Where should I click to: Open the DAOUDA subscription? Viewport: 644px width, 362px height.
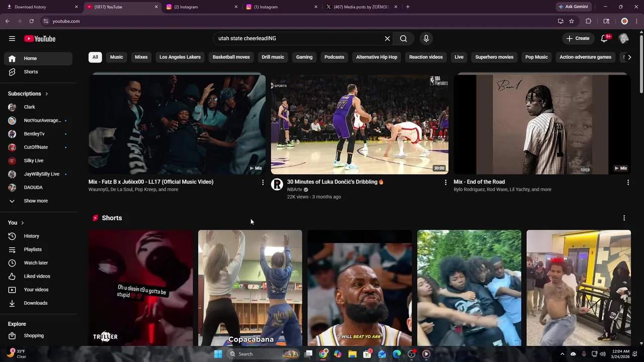(38, 188)
